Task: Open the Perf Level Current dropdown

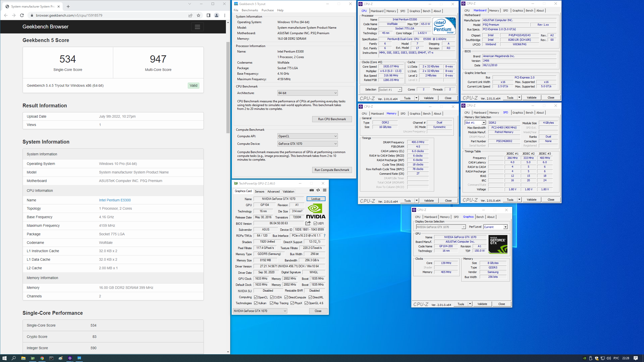Action: click(x=495, y=227)
